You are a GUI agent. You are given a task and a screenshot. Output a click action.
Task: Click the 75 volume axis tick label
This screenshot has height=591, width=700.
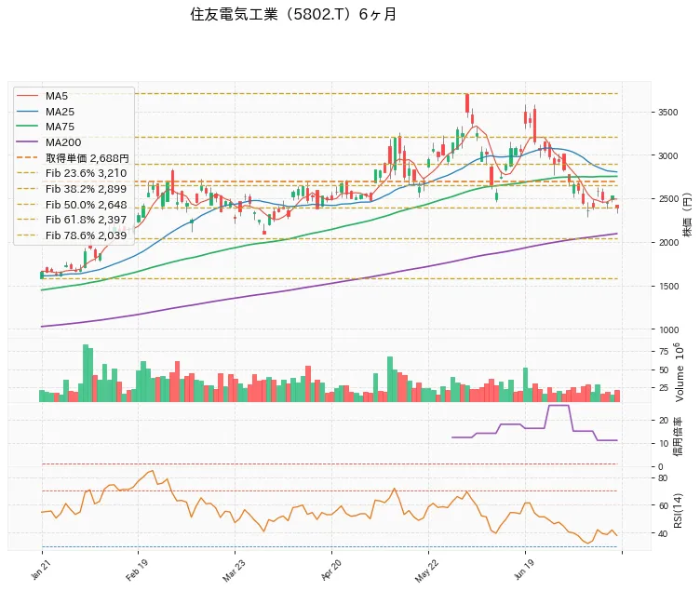[664, 352]
